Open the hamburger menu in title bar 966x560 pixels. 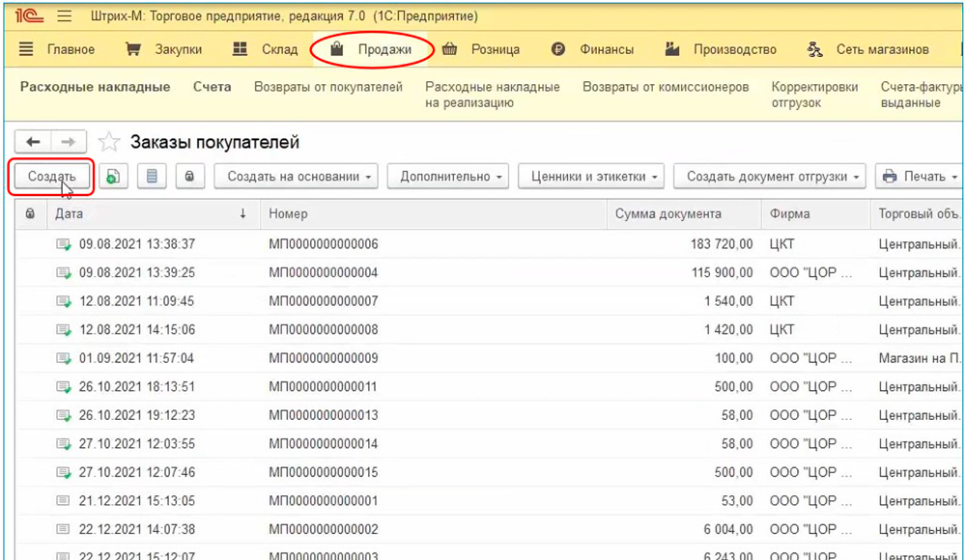[x=65, y=16]
